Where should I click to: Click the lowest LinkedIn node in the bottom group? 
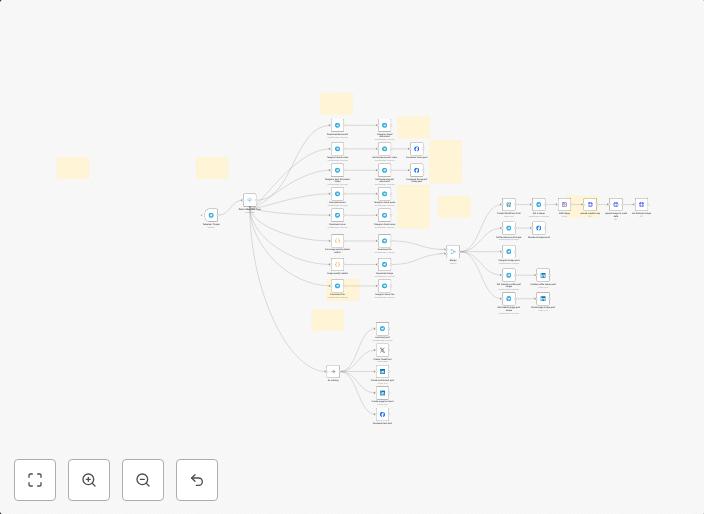[x=382, y=393]
